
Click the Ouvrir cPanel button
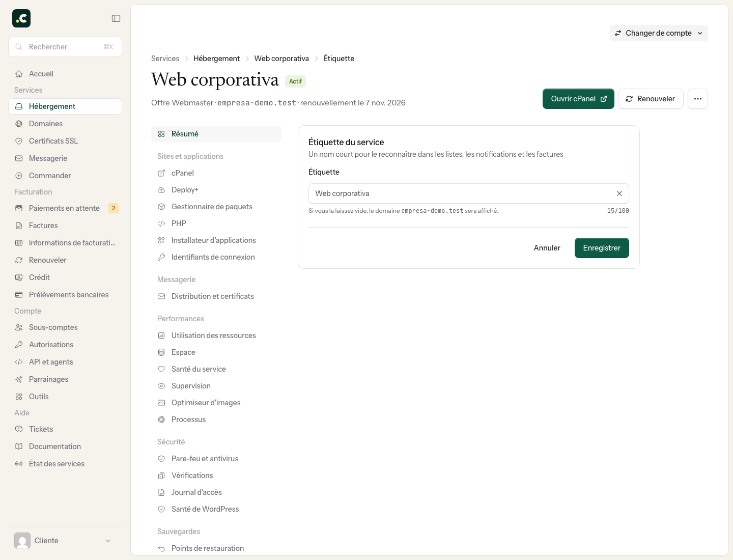(x=578, y=99)
